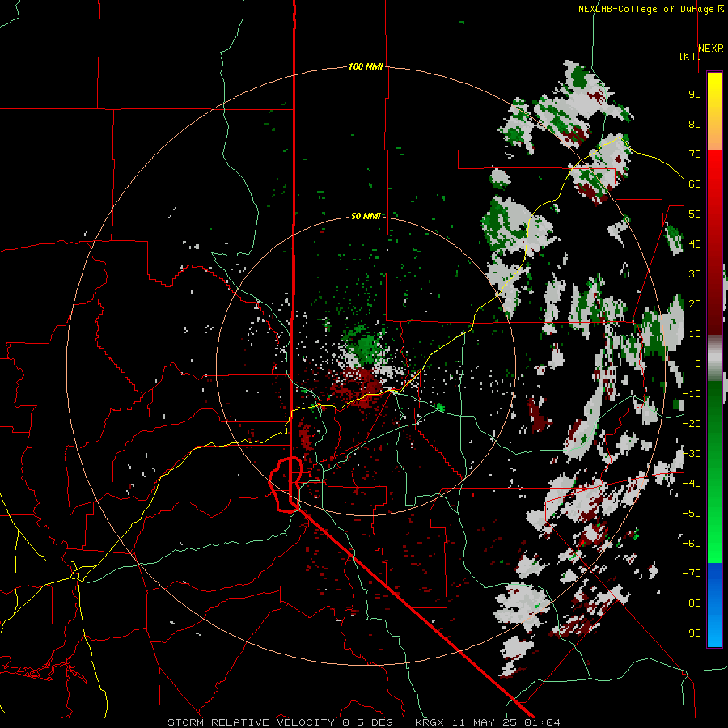Click the NEXR label above the color scale
This screenshot has height=728, width=728.
[x=711, y=49]
